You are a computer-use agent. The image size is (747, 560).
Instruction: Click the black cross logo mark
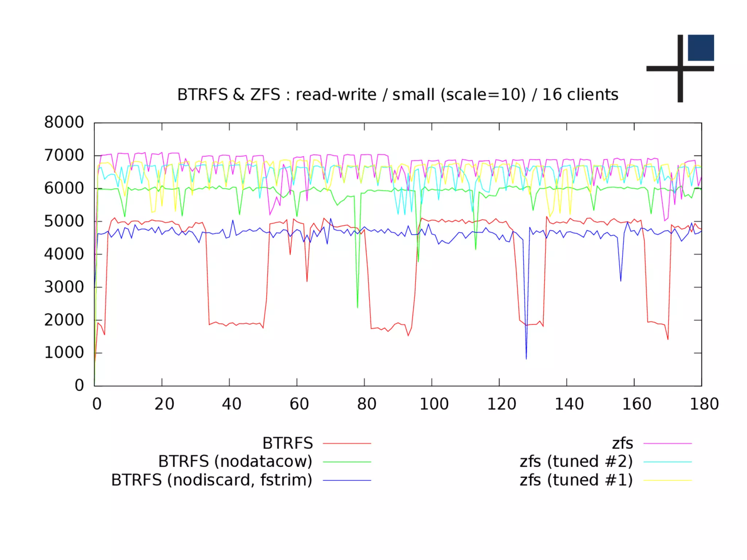[680, 69]
